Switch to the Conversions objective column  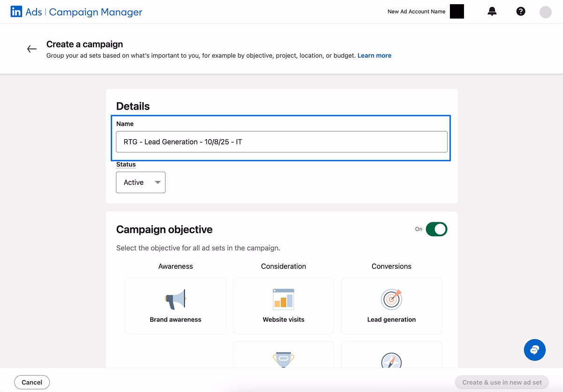[x=391, y=266]
